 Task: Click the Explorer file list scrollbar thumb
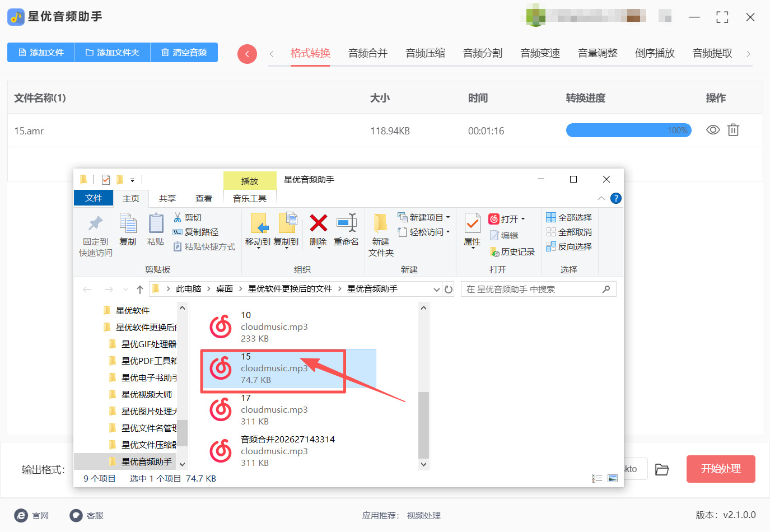point(423,425)
